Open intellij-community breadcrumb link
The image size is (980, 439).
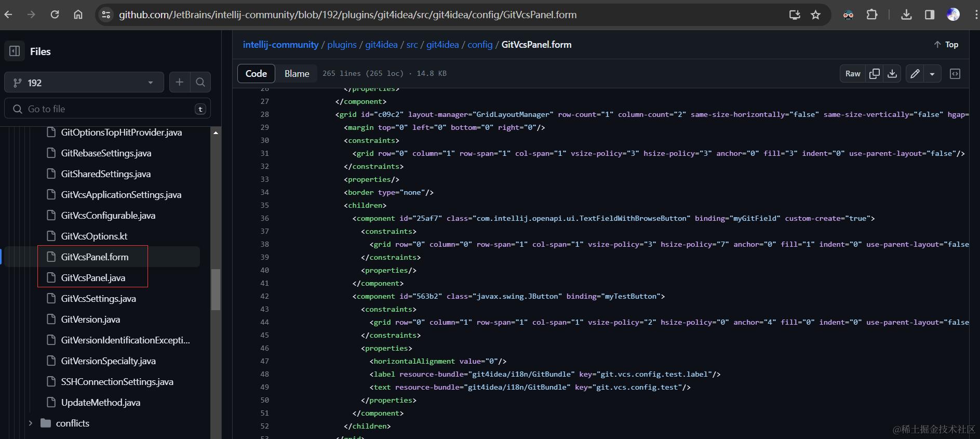point(280,45)
